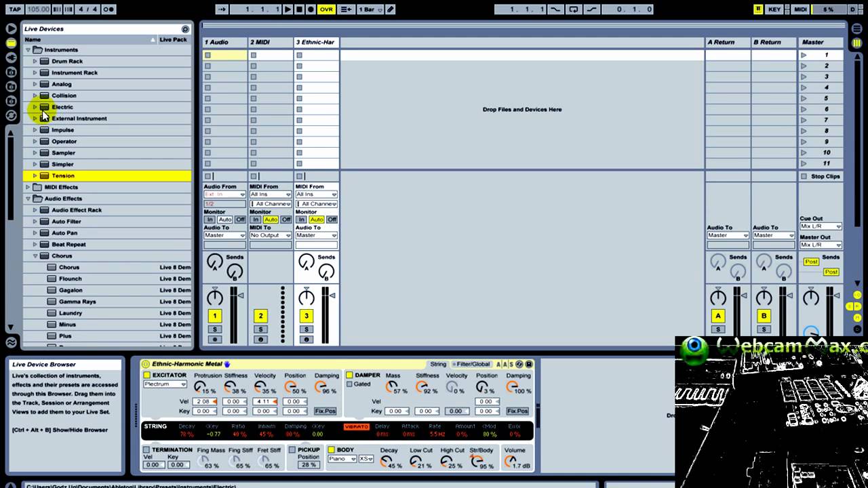Select the 2 MIDI track header
This screenshot has height=488, width=868.
pos(271,42)
